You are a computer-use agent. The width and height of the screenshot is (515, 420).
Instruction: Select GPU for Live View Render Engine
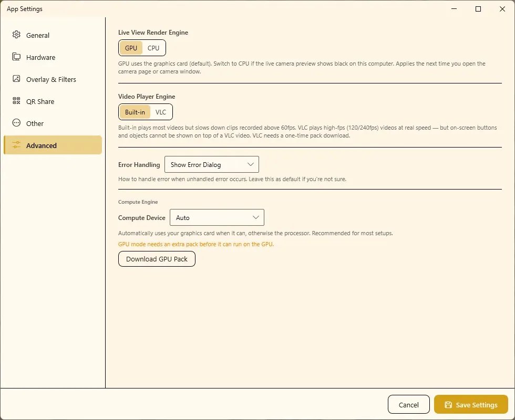tap(131, 48)
